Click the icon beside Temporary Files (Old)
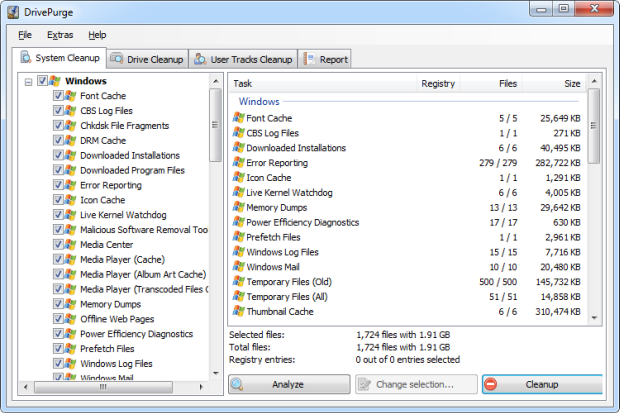The height and width of the screenshot is (413, 620). point(238,281)
